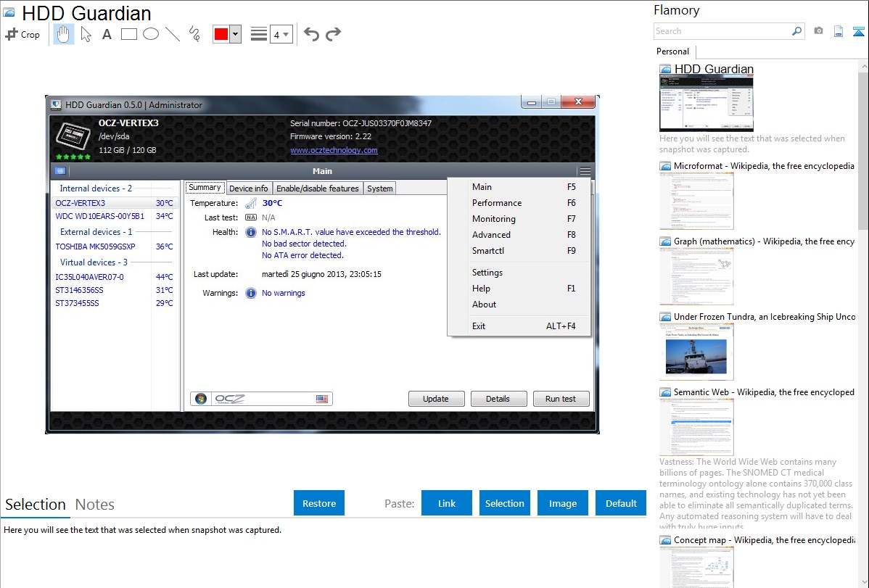This screenshot has height=588, width=869.
Task: Focus the Flamory search field
Action: (x=722, y=31)
